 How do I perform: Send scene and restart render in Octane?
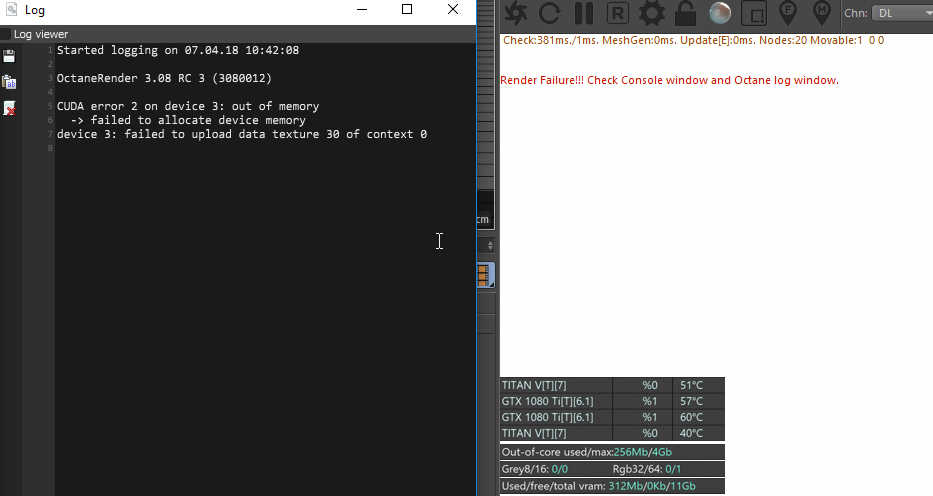tap(515, 13)
